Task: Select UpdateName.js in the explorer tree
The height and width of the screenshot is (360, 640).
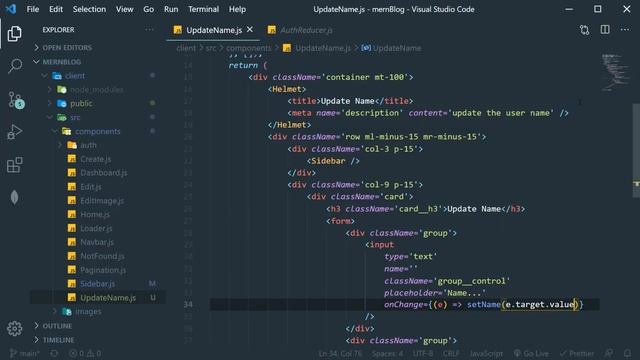Action: [x=98, y=298]
